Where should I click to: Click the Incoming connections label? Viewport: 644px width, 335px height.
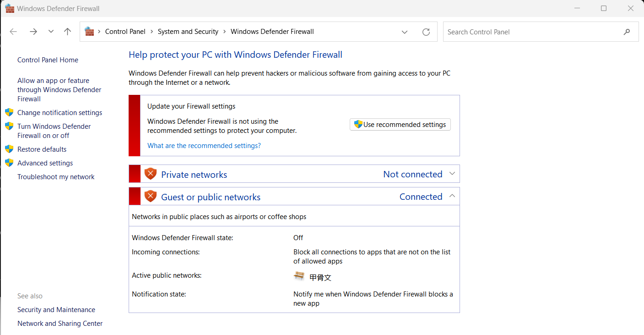[x=166, y=252]
